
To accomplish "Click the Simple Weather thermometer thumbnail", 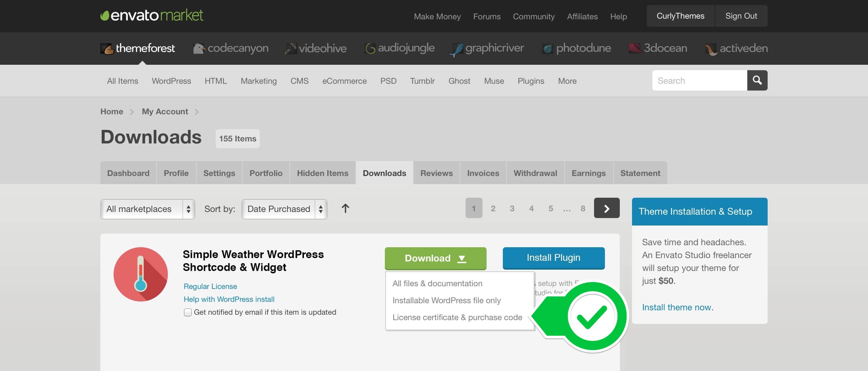I will (x=141, y=274).
